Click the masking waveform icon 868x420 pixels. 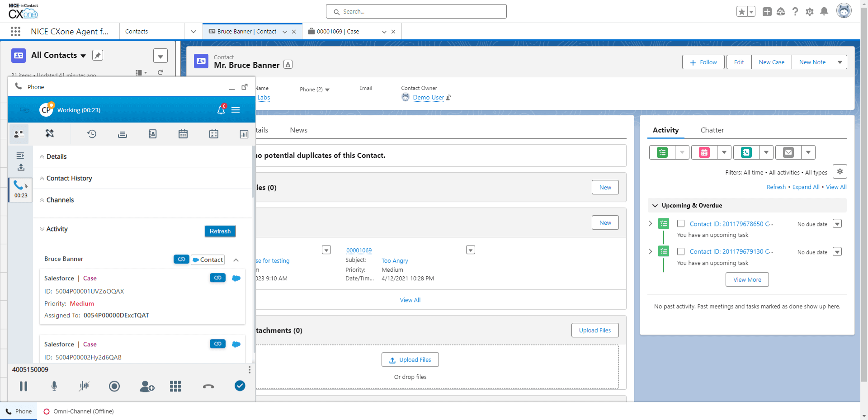(x=84, y=386)
